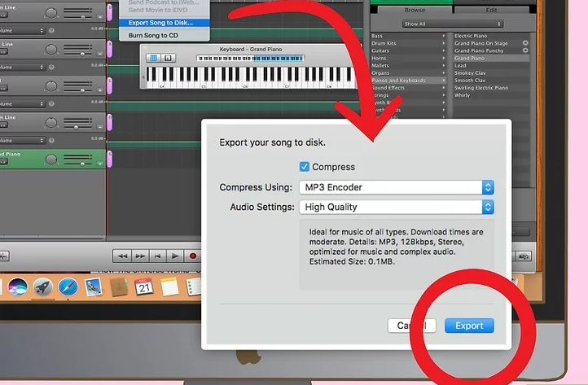Open Contacts book icon in Dock
The image size is (588, 385).
(x=119, y=287)
